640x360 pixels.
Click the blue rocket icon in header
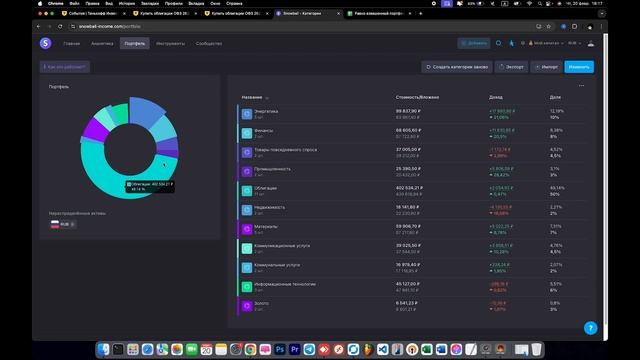[511, 43]
